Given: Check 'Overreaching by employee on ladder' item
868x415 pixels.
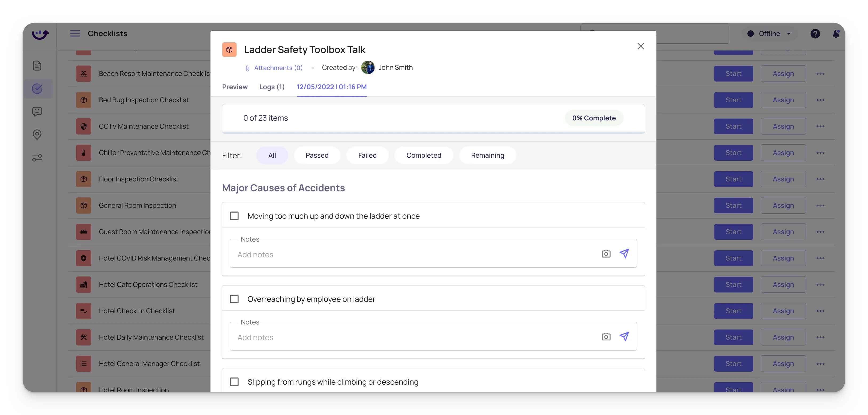Looking at the screenshot, I should coord(234,299).
